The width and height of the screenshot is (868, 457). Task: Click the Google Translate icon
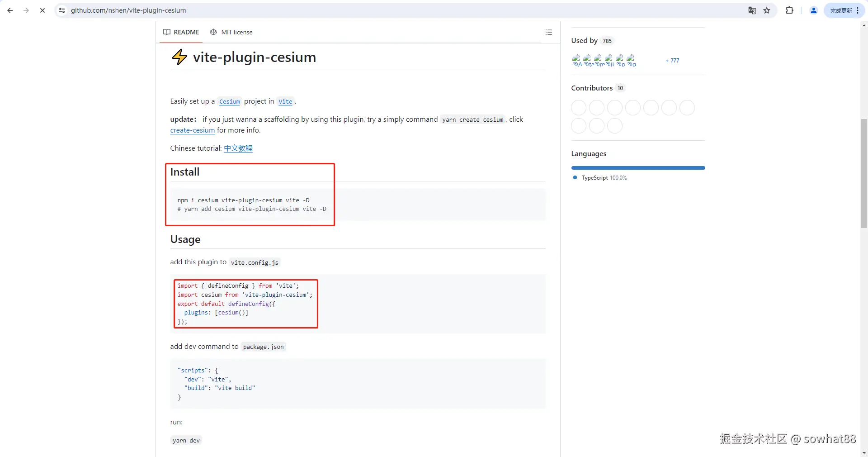click(x=752, y=10)
